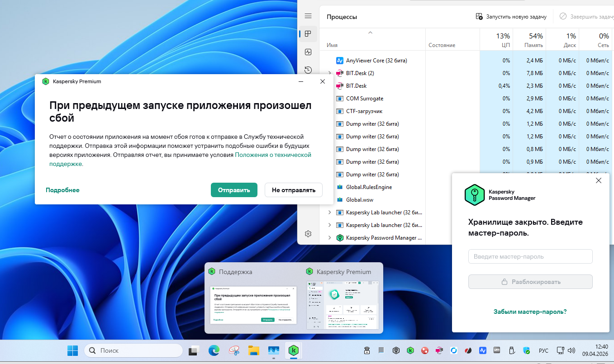Sort processes by the Имя column
Image resolution: width=614 pixels, height=364 pixels.
tap(332, 45)
